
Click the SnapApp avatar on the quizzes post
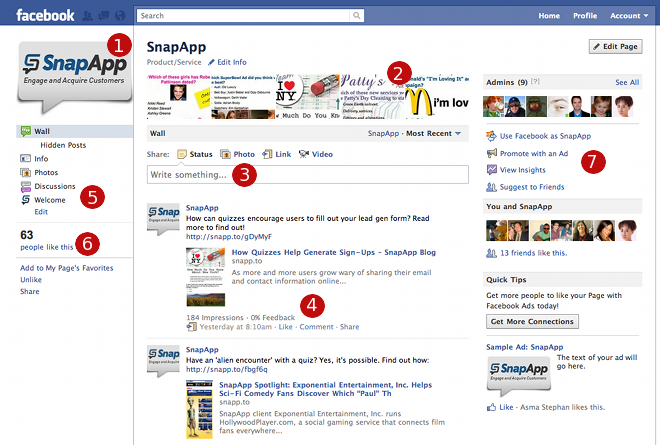(163, 219)
